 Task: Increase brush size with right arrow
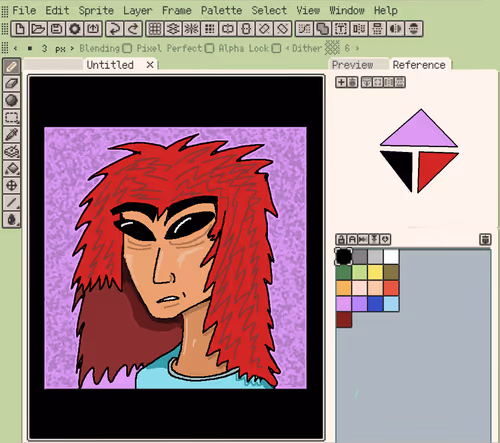[72, 49]
